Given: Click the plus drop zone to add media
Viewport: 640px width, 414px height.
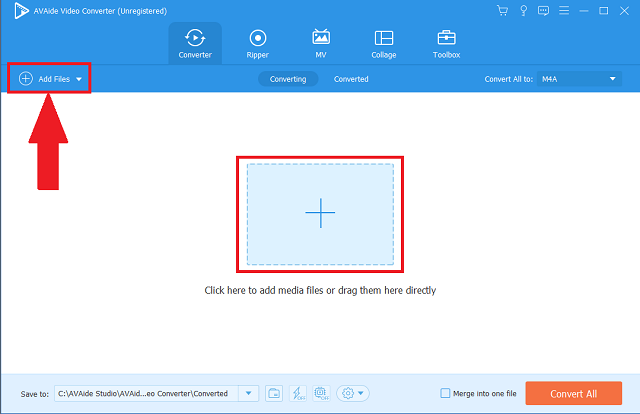Looking at the screenshot, I should pyautogui.click(x=320, y=214).
